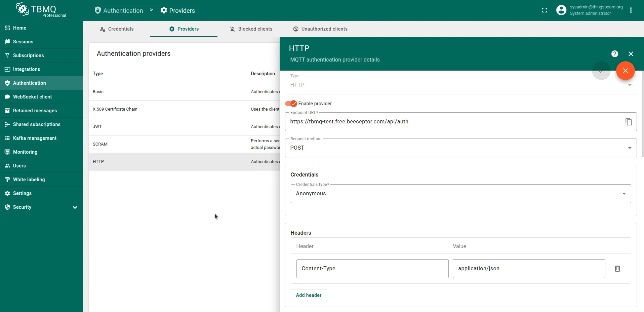Click the Add header button
Viewport: 644px width, 312px height.
(x=309, y=295)
